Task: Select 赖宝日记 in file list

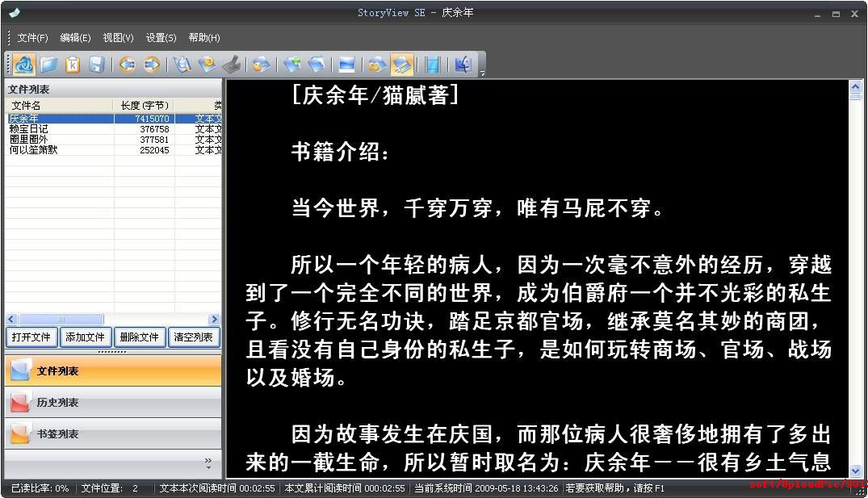Action: [x=28, y=129]
